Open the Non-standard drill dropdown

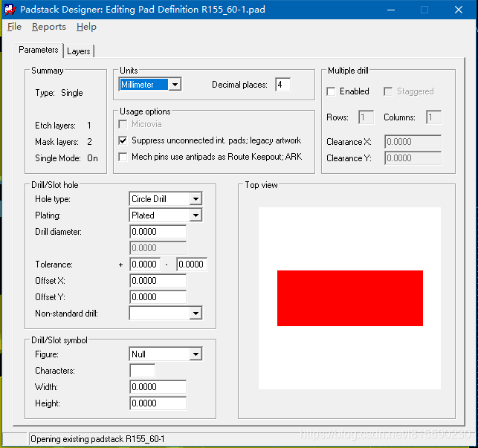click(166, 314)
